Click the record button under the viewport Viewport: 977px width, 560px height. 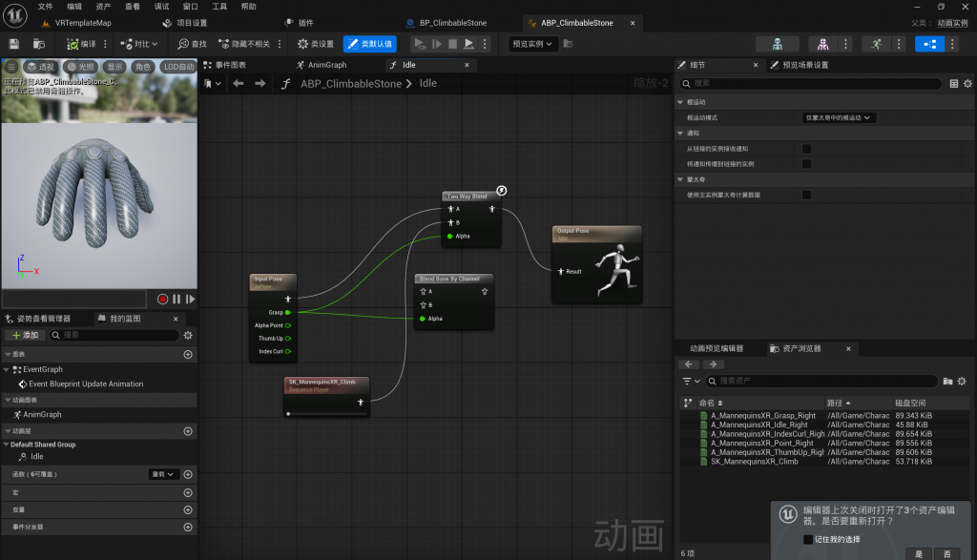162,299
